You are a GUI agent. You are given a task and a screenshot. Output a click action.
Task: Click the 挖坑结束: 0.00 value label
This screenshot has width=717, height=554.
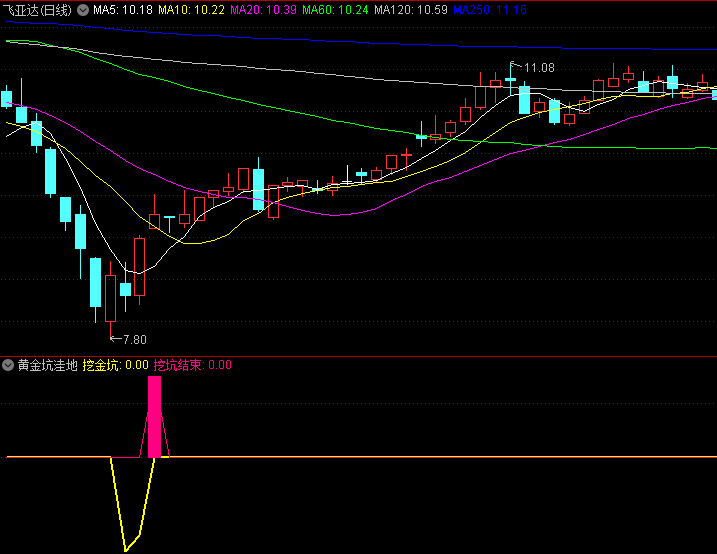point(193,365)
